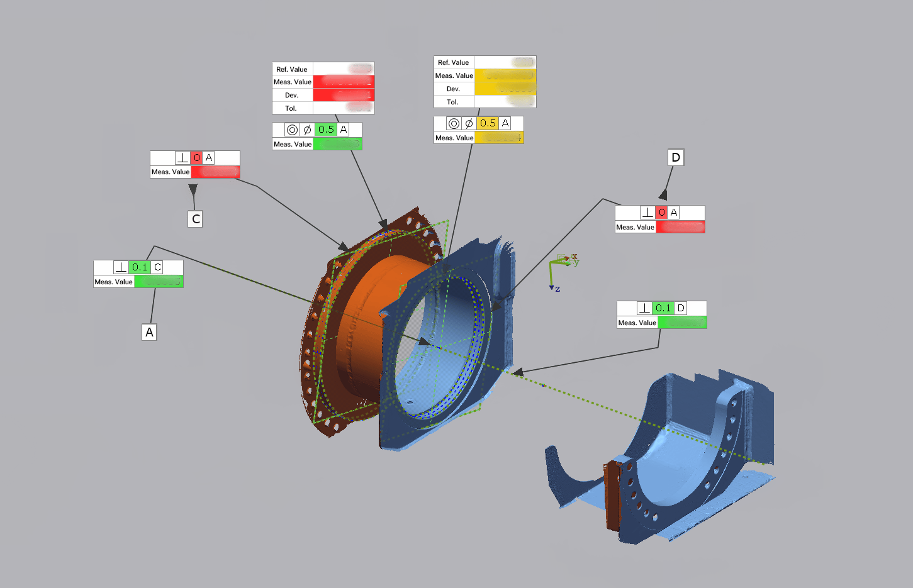Select the green 0.1 tolerance value referencing datum D
913x588 pixels.
point(663,308)
